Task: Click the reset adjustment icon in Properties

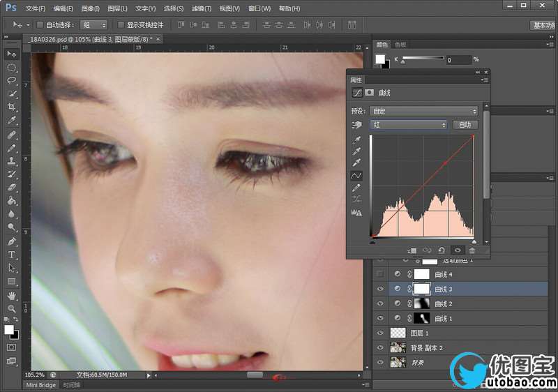Action: point(442,250)
